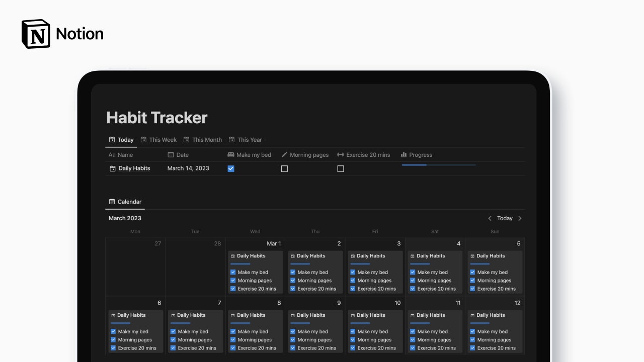Select the Calendar view tab
The width and height of the screenshot is (644, 362).
(125, 202)
